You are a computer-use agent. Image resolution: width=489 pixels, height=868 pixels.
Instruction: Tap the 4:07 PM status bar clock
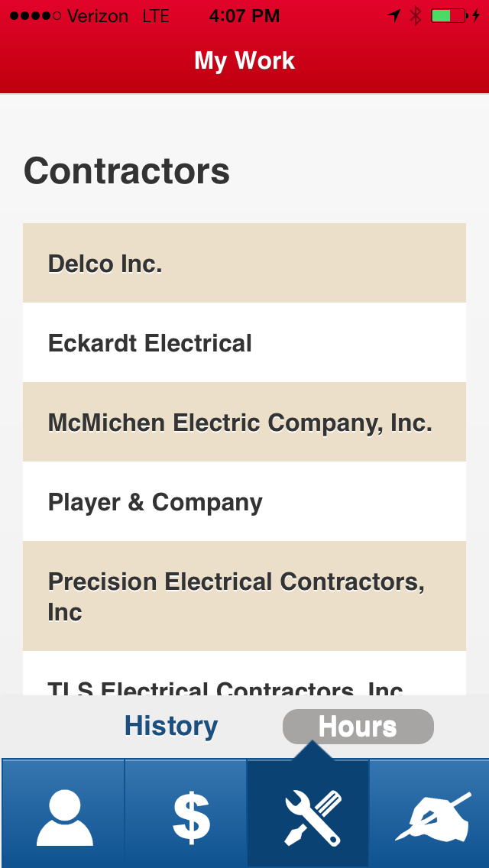[x=244, y=15]
